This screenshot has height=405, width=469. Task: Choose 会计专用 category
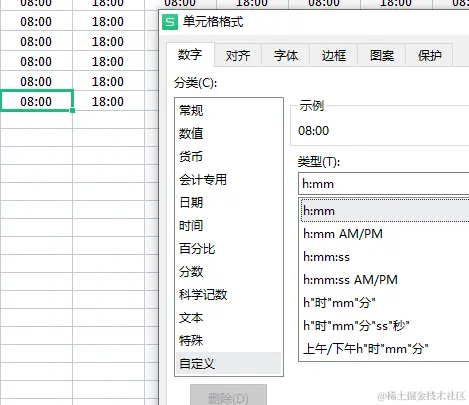pos(228,179)
